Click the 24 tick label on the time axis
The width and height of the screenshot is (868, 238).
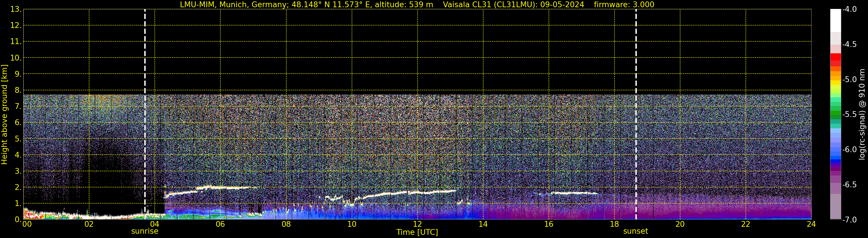pyautogui.click(x=811, y=224)
